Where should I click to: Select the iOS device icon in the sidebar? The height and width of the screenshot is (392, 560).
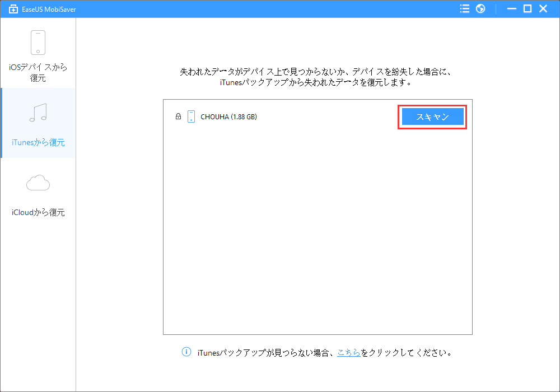38,43
